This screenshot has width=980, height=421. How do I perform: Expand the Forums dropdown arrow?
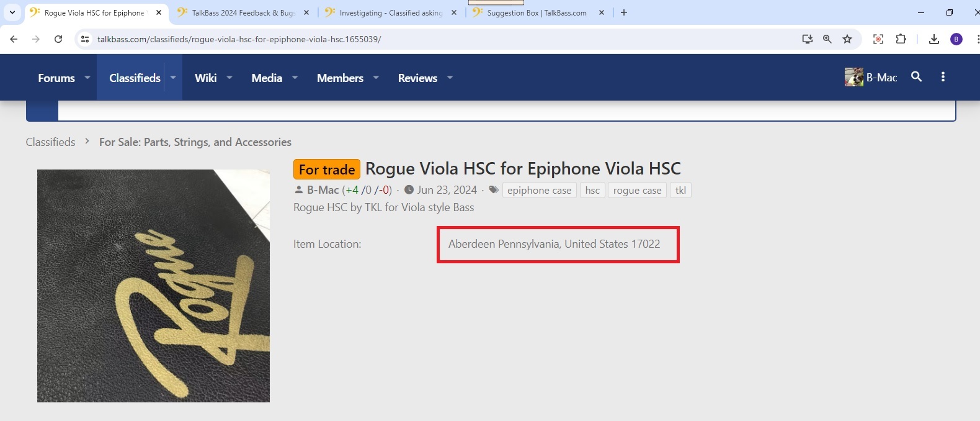pyautogui.click(x=87, y=78)
